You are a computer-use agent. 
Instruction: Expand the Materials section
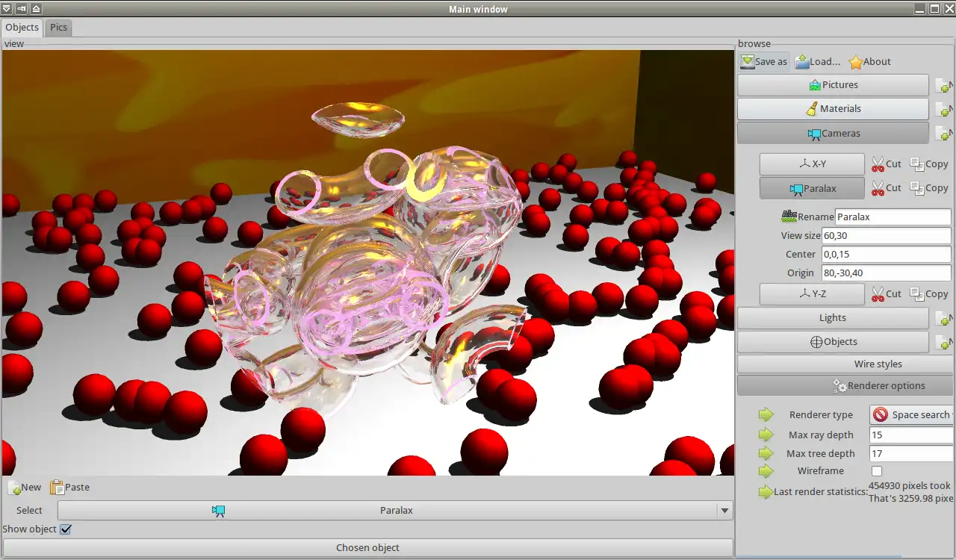(x=833, y=109)
